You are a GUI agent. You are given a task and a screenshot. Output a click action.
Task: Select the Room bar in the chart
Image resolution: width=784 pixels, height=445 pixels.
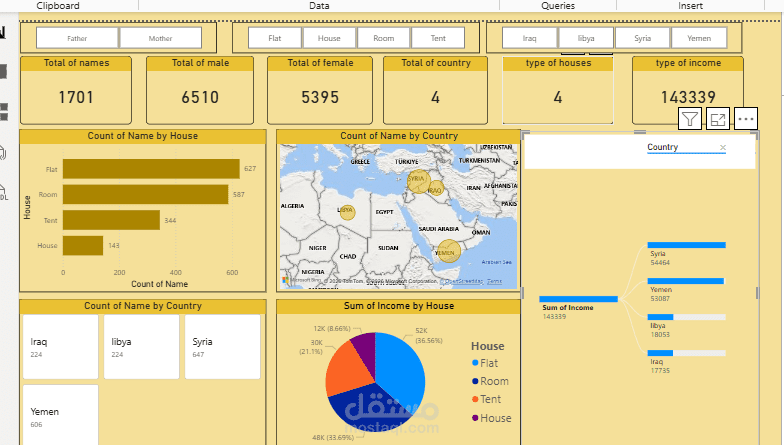pyautogui.click(x=146, y=194)
